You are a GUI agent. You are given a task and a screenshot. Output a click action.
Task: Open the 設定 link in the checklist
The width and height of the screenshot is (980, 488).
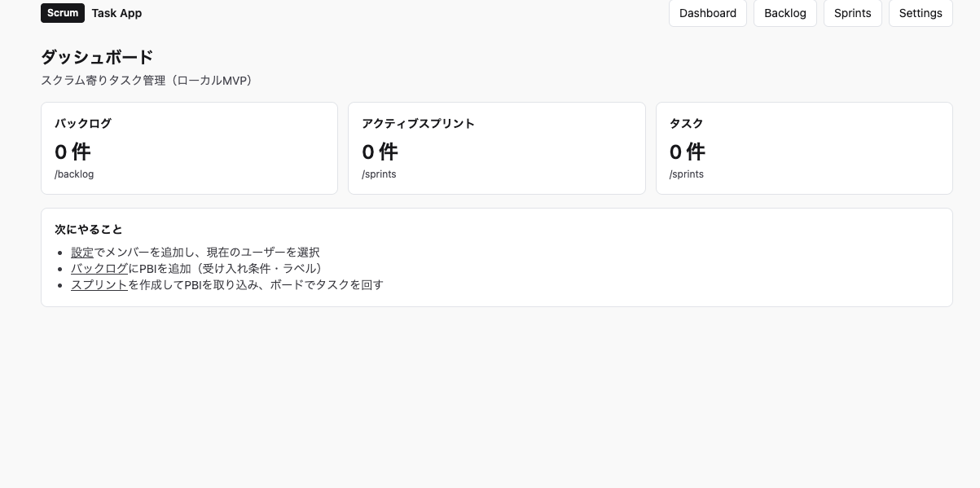[x=81, y=252]
